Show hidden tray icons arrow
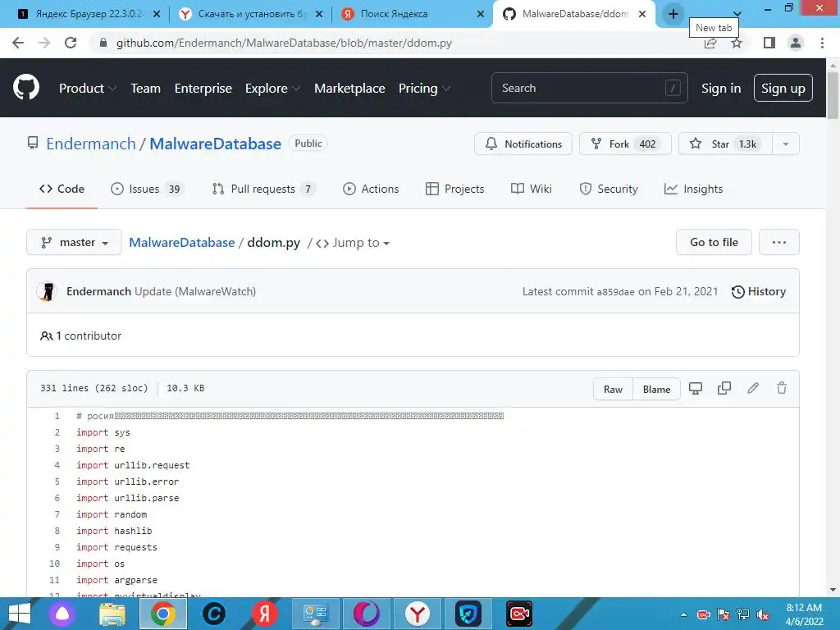Viewport: 840px width, 630px height. (x=683, y=614)
